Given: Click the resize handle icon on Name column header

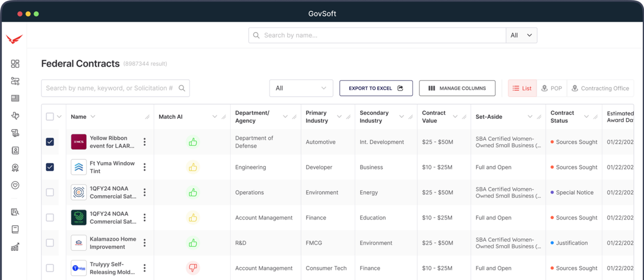Looking at the screenshot, I should coord(147,117).
